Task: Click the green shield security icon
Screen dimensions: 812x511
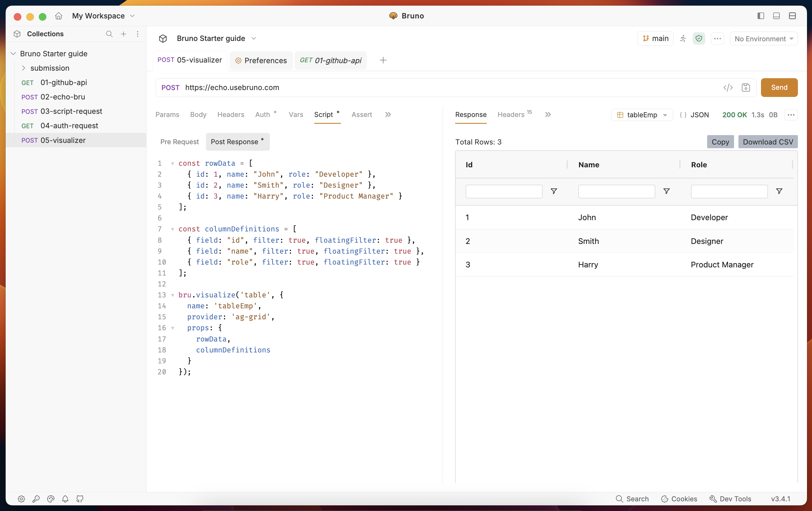Action: click(699, 39)
